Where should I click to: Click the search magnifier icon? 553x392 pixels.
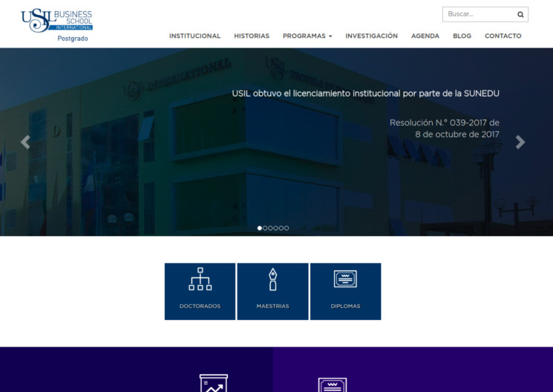pos(520,14)
